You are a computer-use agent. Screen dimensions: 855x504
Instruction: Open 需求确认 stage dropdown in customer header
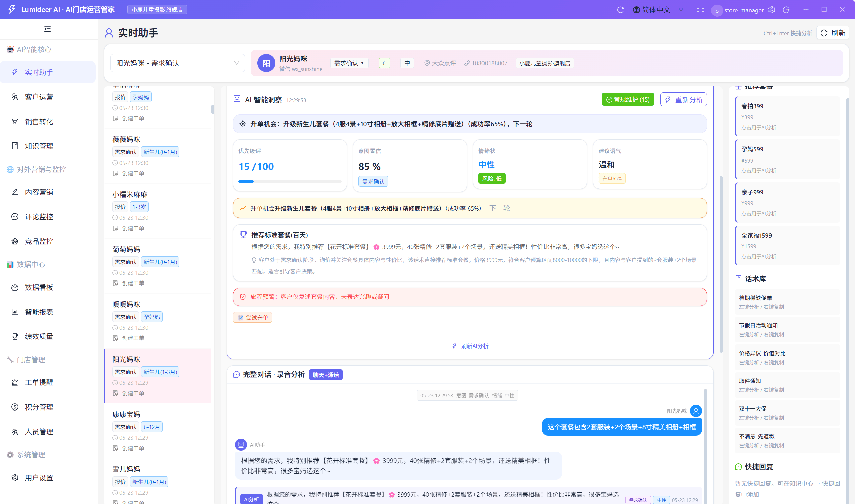[x=349, y=63]
